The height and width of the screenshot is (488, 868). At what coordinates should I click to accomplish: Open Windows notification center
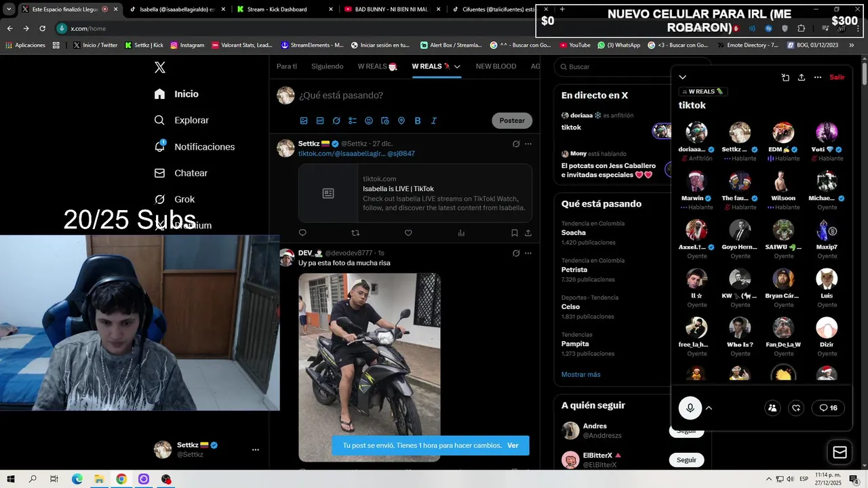(854, 479)
